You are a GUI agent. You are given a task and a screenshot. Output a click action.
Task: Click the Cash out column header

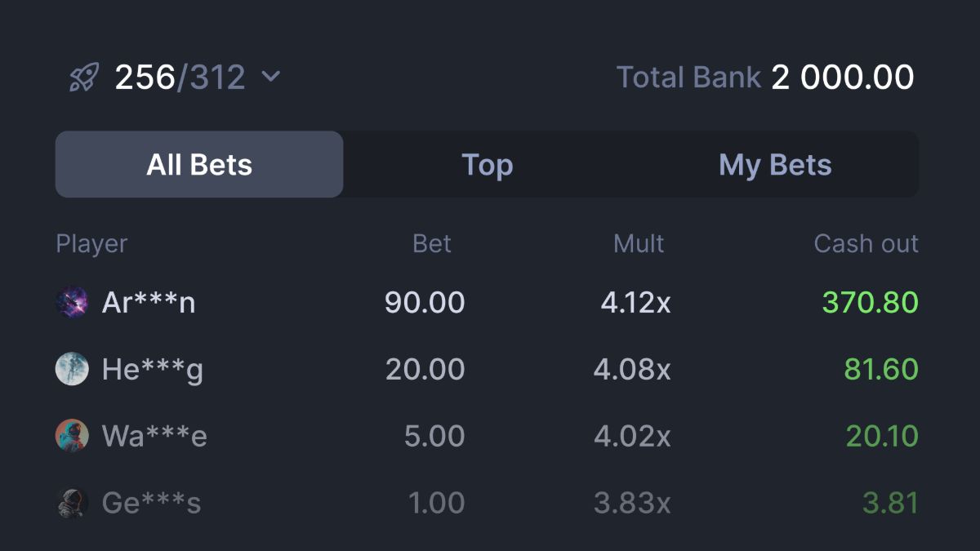click(x=866, y=244)
